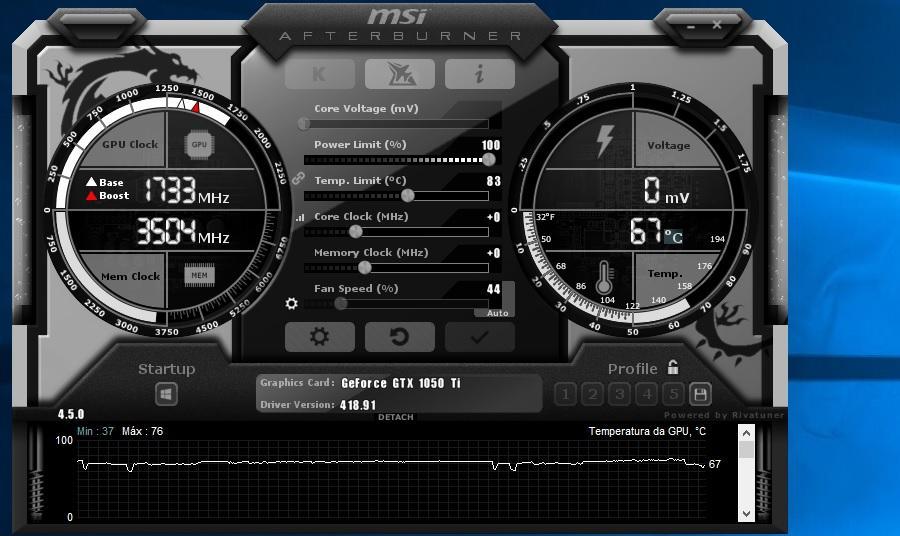Save profile with the floppy disk icon
The width and height of the screenshot is (900, 536).
[700, 394]
